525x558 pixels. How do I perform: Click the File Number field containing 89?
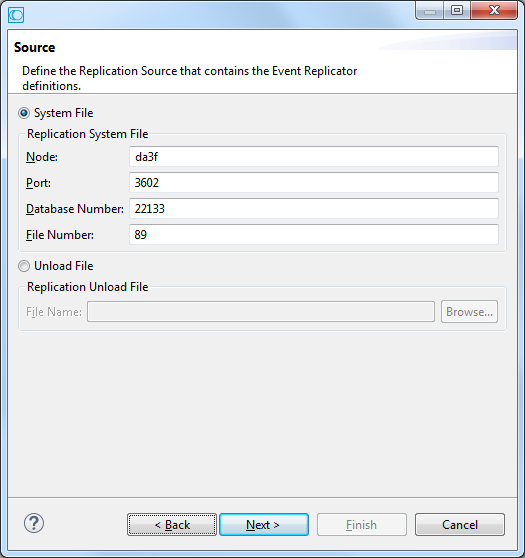(314, 235)
